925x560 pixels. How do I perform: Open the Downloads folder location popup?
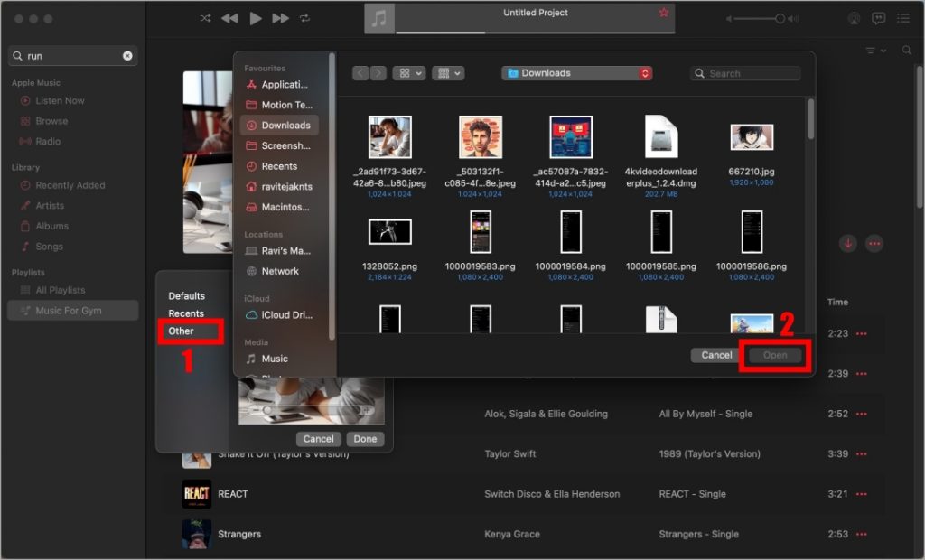pyautogui.click(x=577, y=73)
